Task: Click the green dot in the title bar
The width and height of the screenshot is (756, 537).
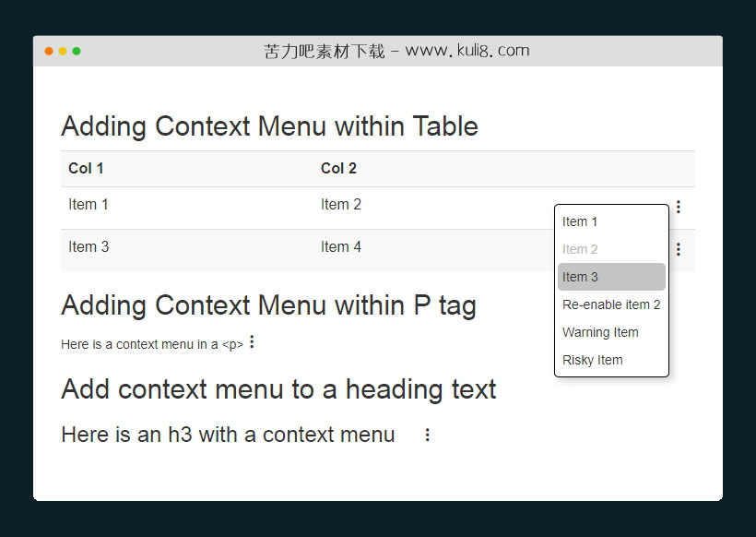Action: (x=77, y=51)
